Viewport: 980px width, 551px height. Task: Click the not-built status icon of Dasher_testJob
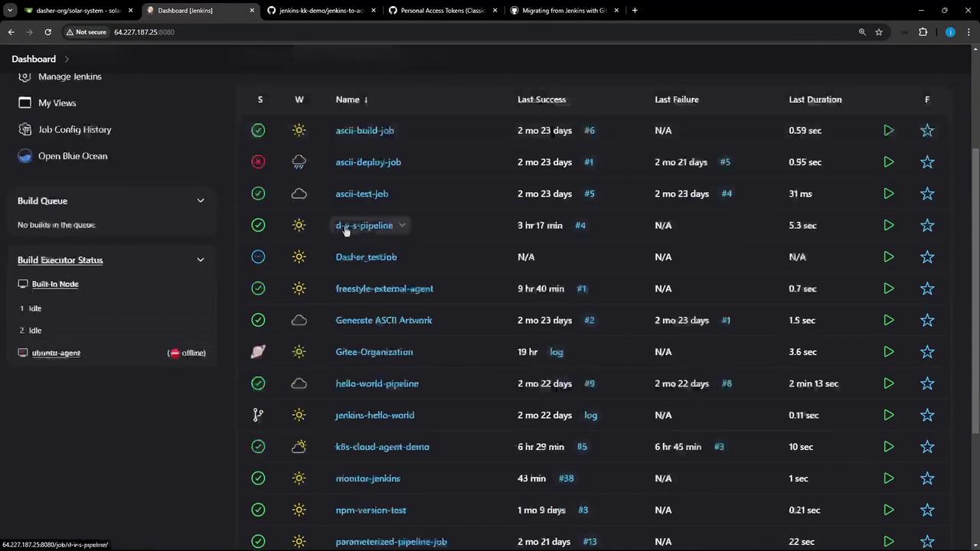tap(258, 257)
